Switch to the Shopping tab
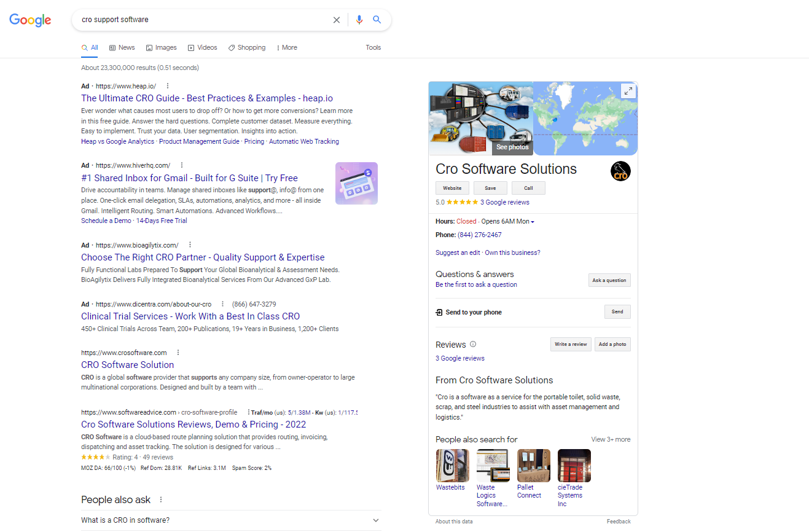 [246, 47]
